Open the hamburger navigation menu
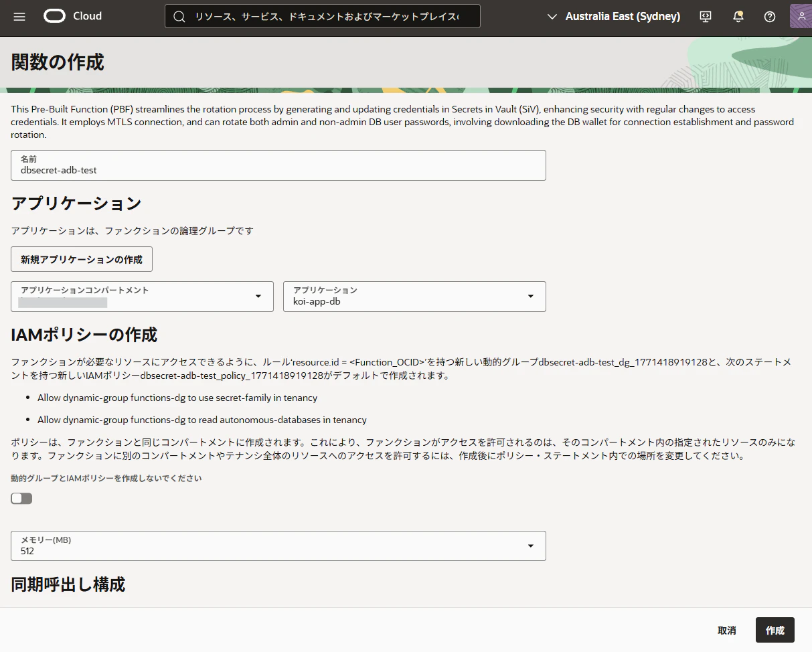 coord(19,16)
